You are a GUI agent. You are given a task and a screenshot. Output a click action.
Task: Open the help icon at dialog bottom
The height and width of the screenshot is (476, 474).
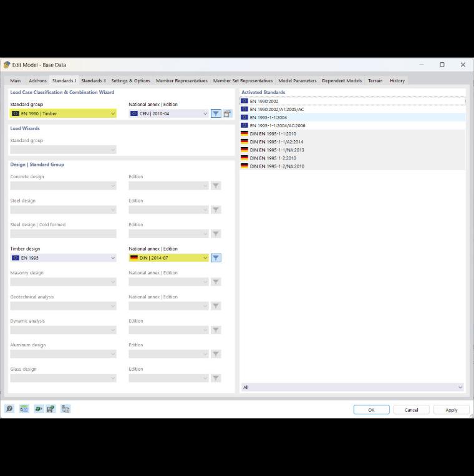point(9,409)
